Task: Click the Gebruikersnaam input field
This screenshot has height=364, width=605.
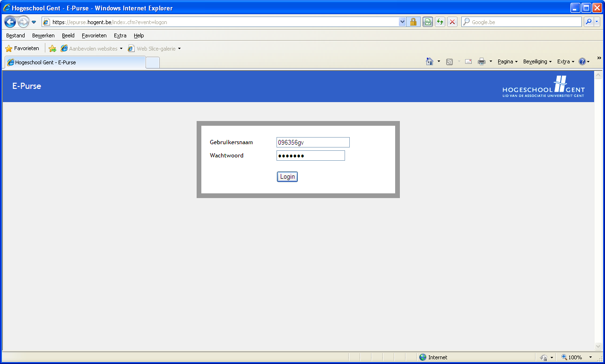Action: tap(313, 142)
